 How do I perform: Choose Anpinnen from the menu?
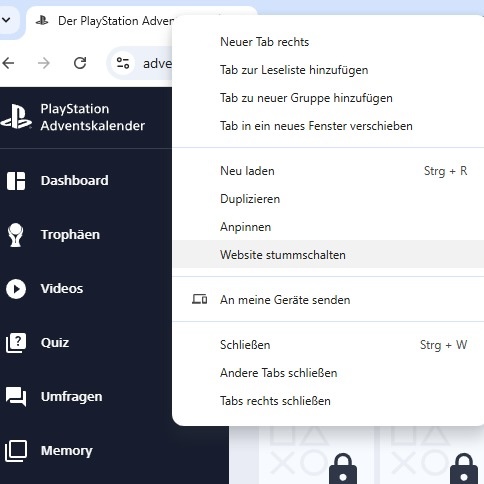point(328,227)
